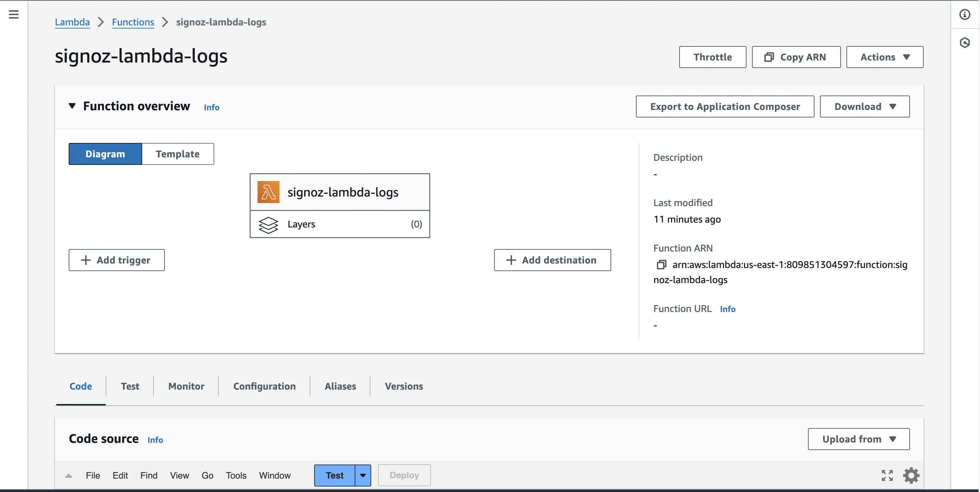This screenshot has height=492, width=980.
Task: Open code editor settings gear
Action: pyautogui.click(x=911, y=475)
